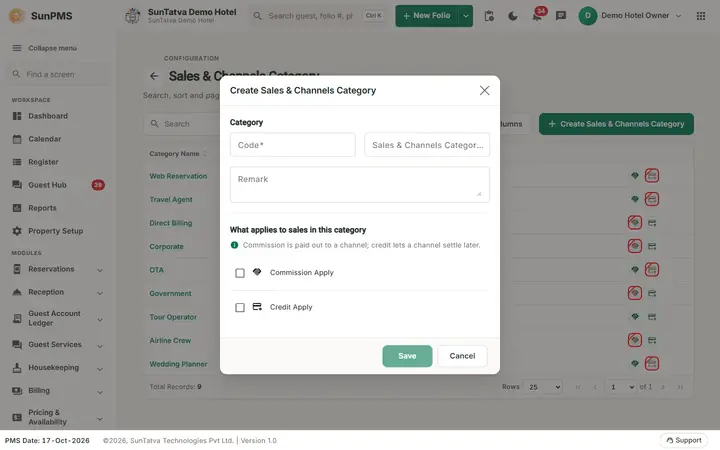
Task: Open the chat messages icon
Action: pos(561,16)
